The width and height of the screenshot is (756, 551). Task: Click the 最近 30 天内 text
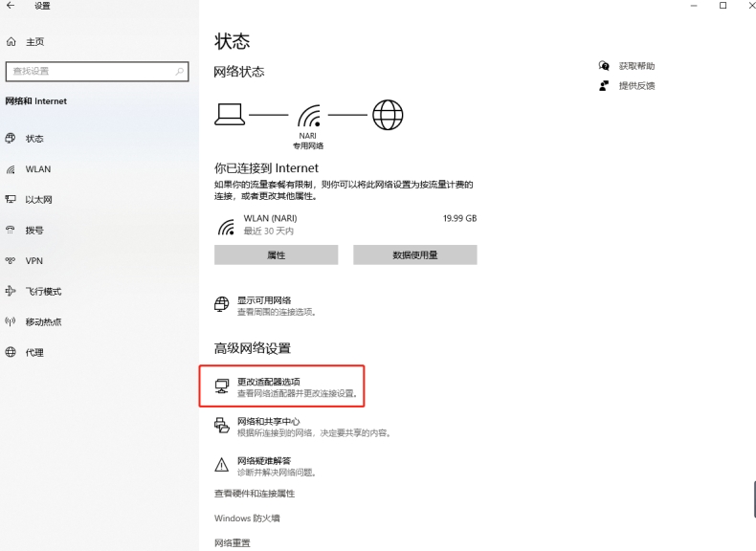tap(269, 231)
